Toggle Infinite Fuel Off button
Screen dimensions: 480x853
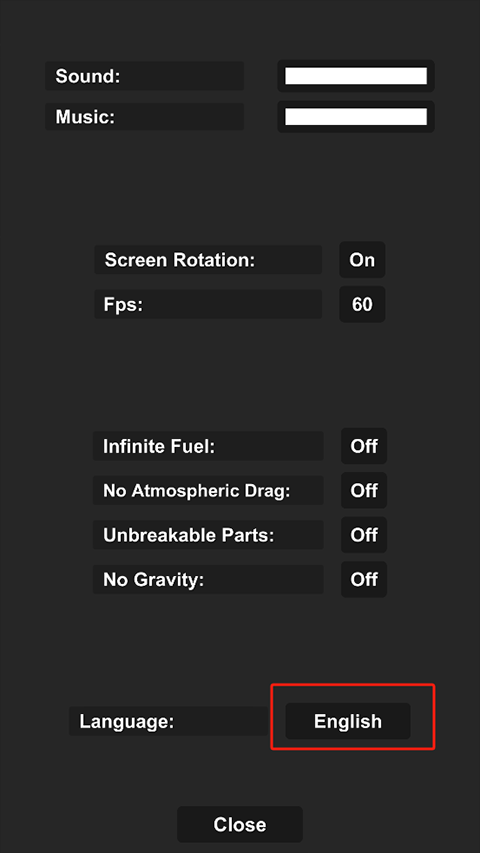coord(364,446)
